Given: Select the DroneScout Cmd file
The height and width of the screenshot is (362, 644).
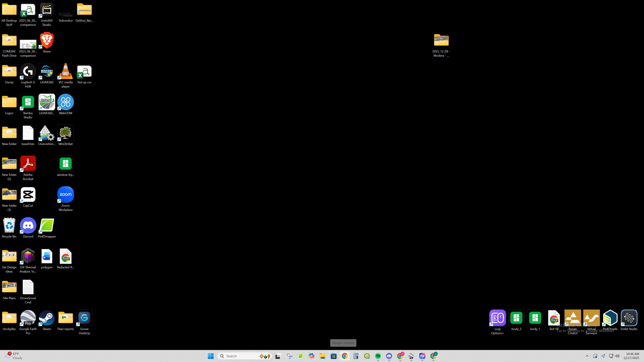Looking at the screenshot, I should click(28, 292).
